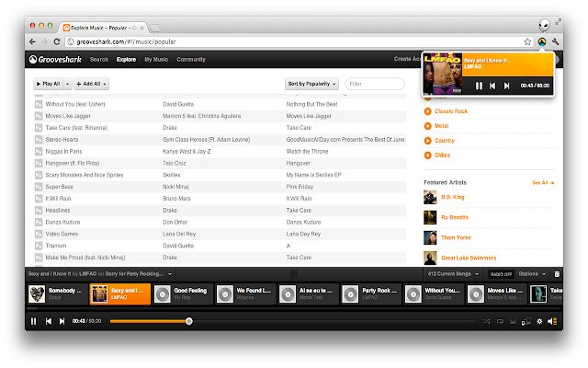This screenshot has height=368, width=588.
Task: Expand the now-playing song options arrow
Action: click(x=170, y=274)
